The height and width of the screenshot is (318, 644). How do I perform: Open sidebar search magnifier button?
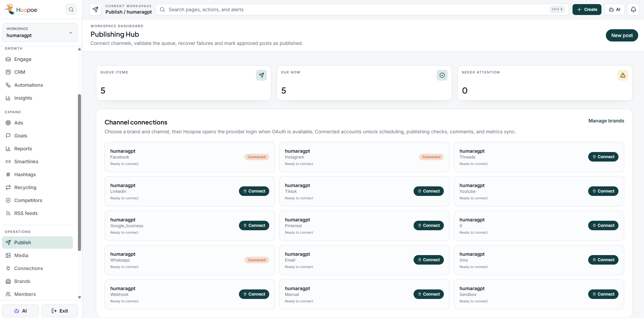pos(71,10)
